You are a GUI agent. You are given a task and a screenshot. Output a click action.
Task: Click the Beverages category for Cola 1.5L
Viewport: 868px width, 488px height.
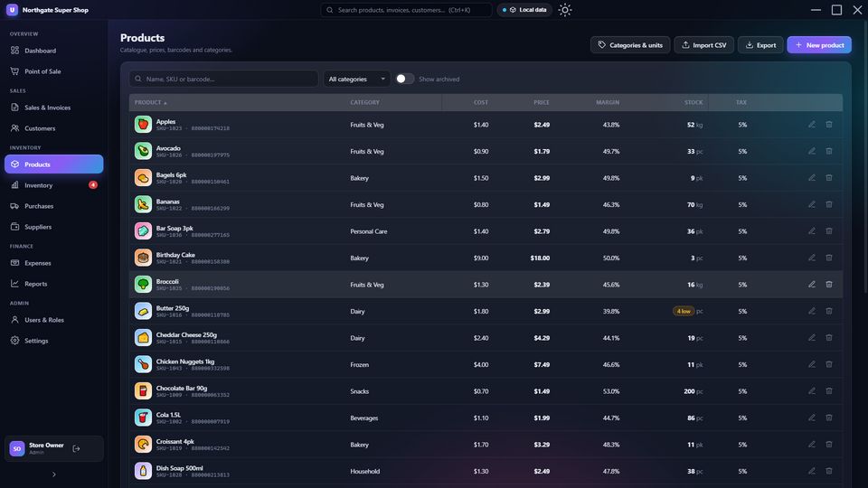click(363, 418)
